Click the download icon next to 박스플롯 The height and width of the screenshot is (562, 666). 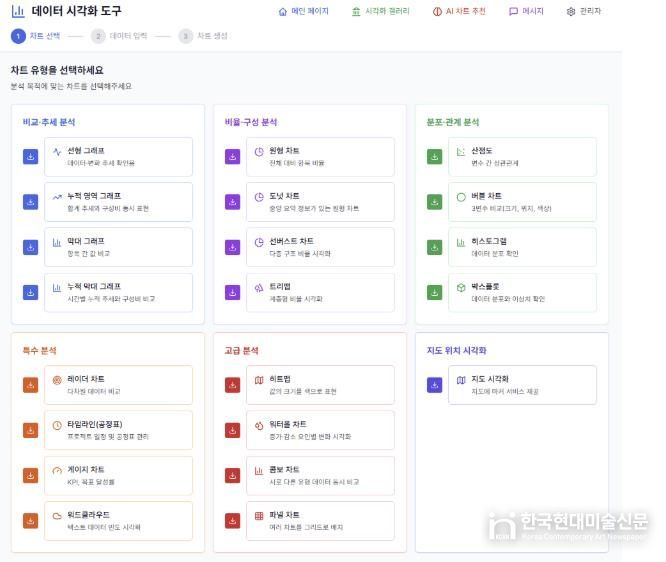click(434, 292)
